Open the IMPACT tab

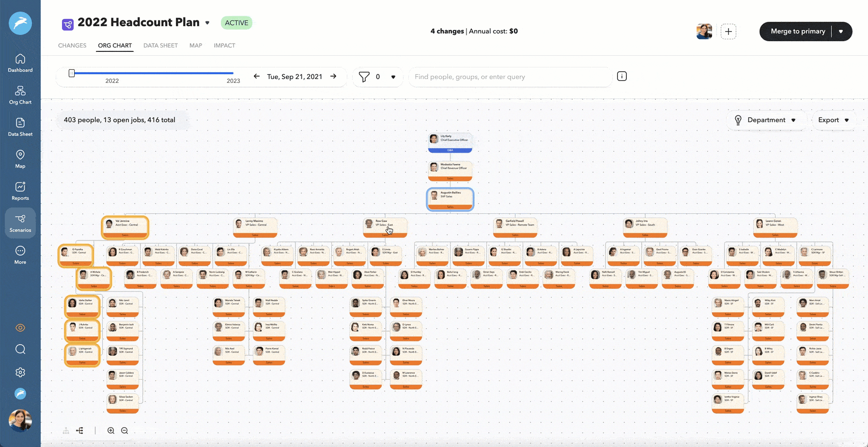(x=224, y=46)
